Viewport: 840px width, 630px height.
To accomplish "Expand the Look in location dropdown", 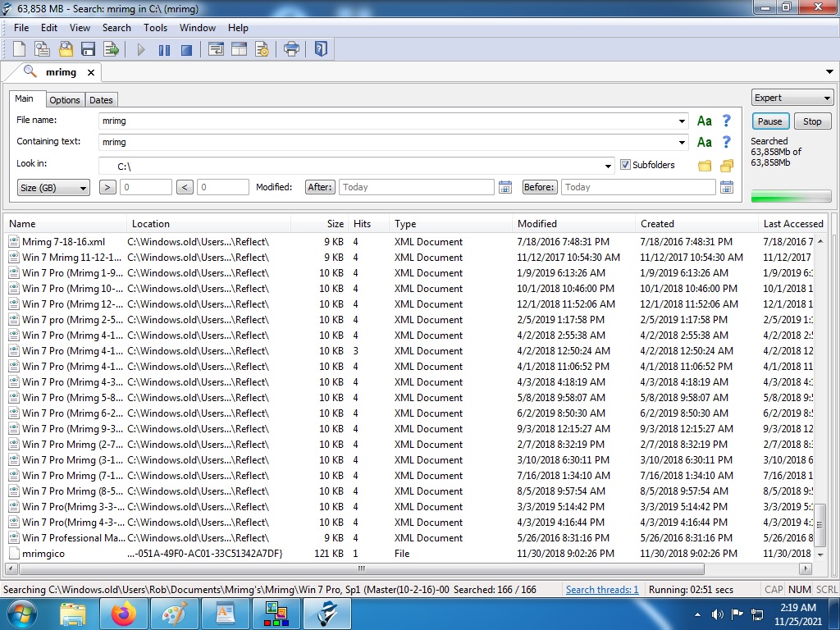I will 608,166.
